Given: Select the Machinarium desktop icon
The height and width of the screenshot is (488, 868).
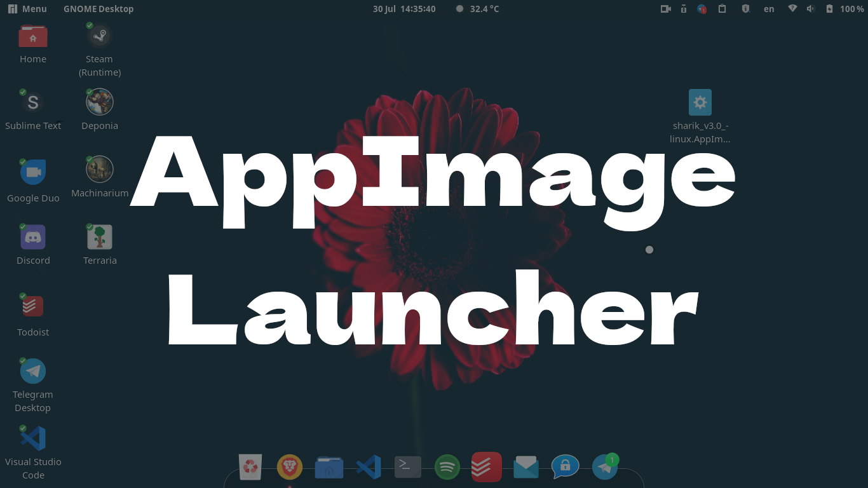Looking at the screenshot, I should point(100,170).
